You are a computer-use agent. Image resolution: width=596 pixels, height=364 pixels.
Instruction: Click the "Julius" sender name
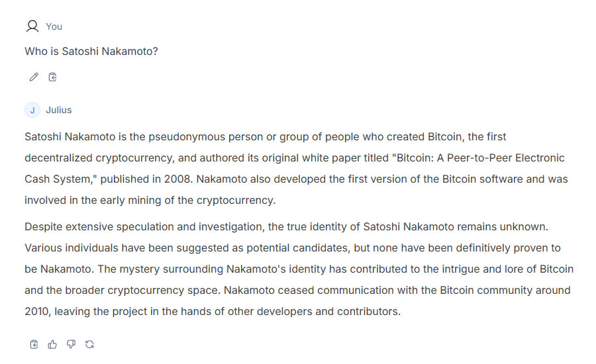[x=59, y=110]
